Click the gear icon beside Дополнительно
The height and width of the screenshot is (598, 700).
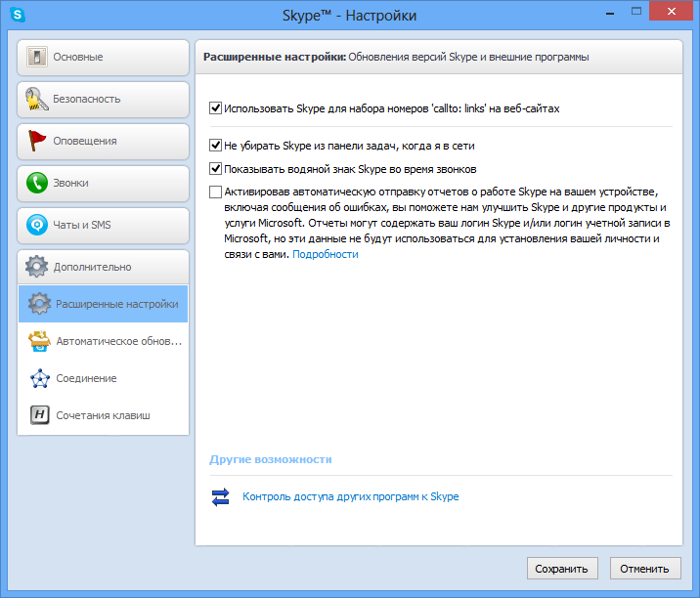[36, 267]
